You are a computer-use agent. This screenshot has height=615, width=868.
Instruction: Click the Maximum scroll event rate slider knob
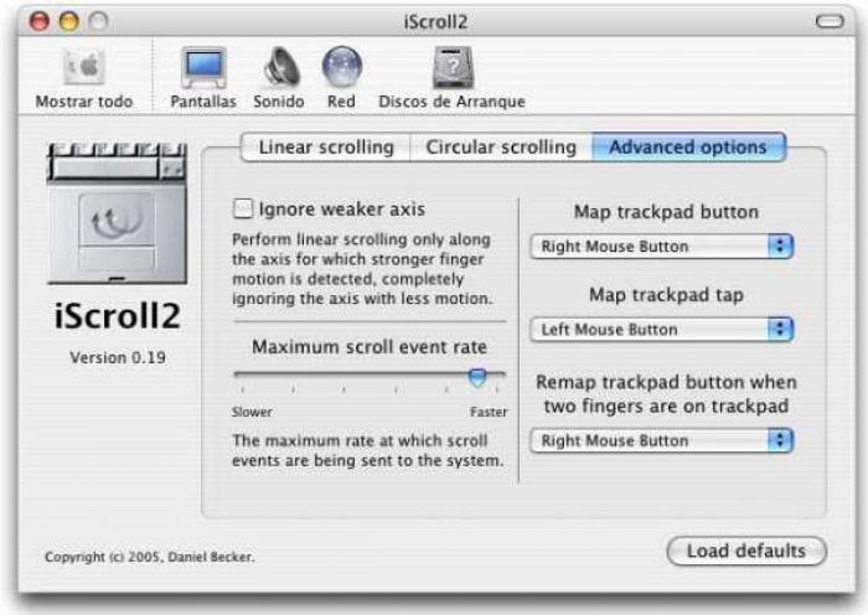[x=477, y=378]
